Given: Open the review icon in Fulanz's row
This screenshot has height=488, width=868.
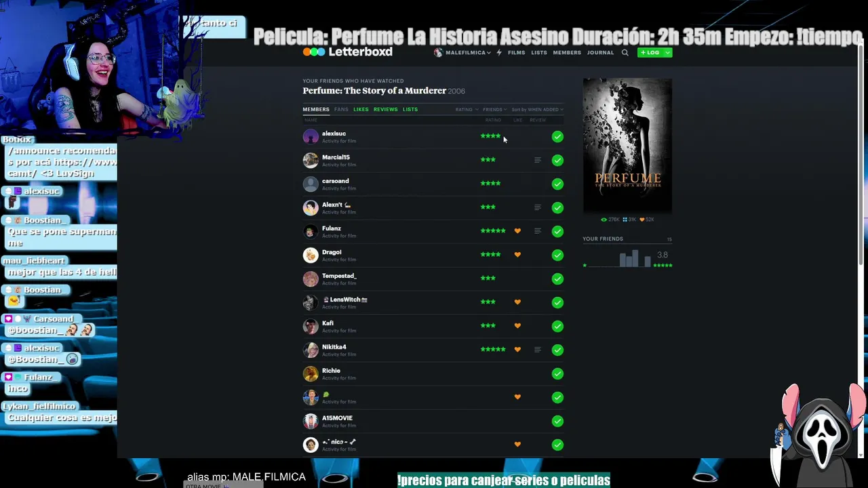Looking at the screenshot, I should [538, 231].
